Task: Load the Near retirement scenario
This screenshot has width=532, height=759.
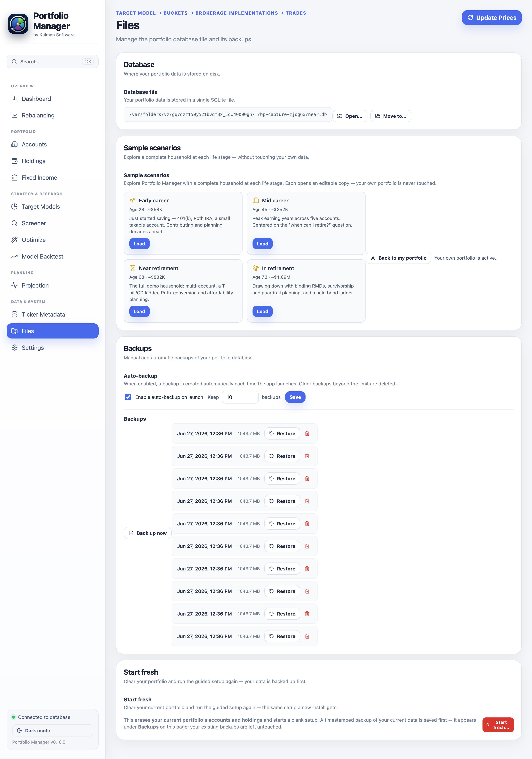Action: [139, 311]
